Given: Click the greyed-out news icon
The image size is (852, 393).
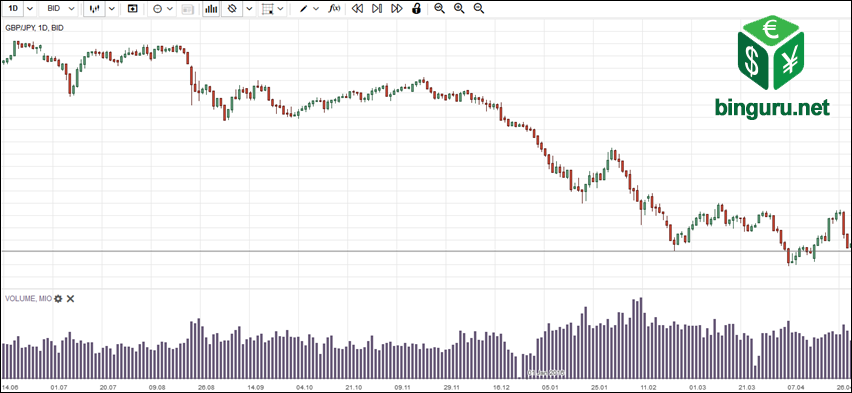Looking at the screenshot, I should (x=187, y=9).
